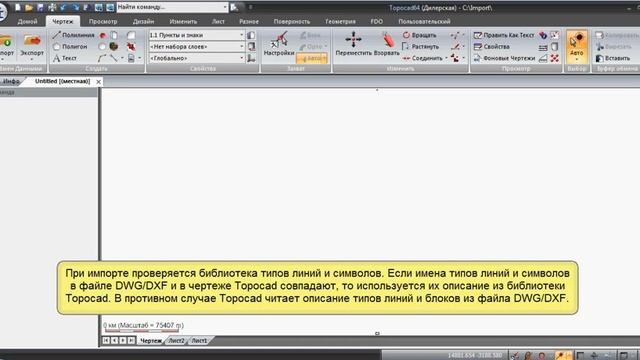The width and height of the screenshot is (640, 360).
Task: Go to first sheet with navigation arrow
Action: [x=106, y=340]
